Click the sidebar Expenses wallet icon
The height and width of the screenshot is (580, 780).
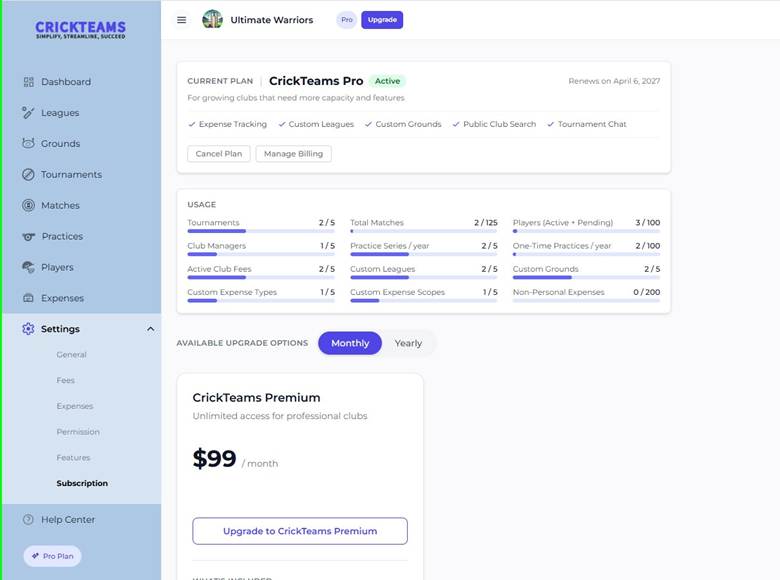[x=28, y=298]
